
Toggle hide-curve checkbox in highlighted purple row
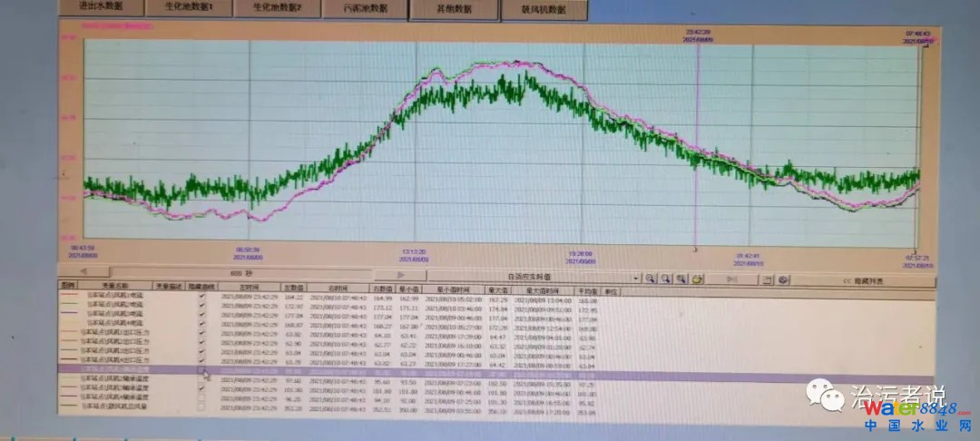click(x=201, y=369)
